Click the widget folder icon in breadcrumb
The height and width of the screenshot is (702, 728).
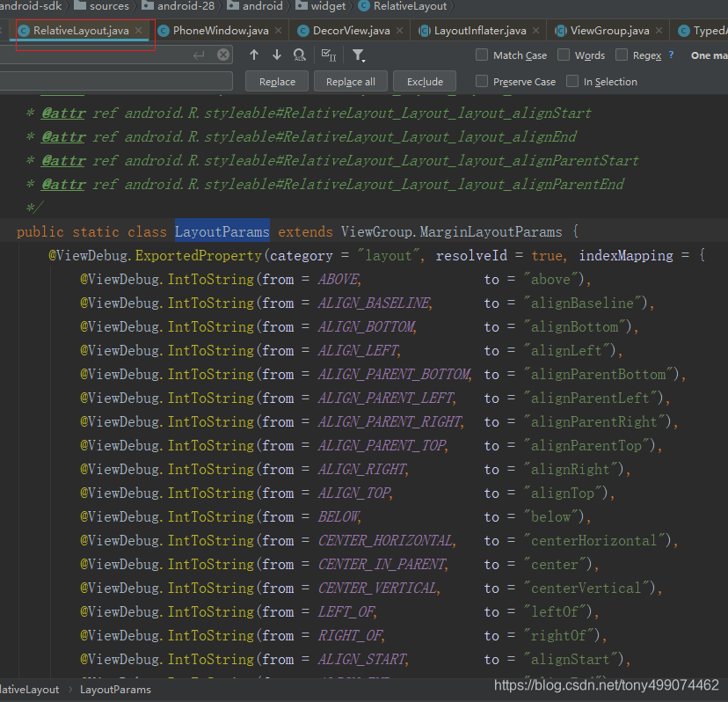tap(302, 5)
